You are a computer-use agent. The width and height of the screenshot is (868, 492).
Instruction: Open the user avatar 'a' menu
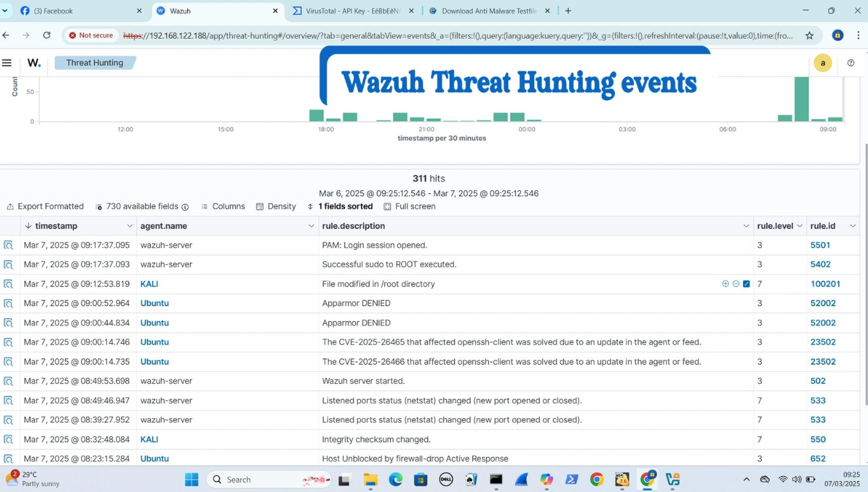tap(823, 63)
